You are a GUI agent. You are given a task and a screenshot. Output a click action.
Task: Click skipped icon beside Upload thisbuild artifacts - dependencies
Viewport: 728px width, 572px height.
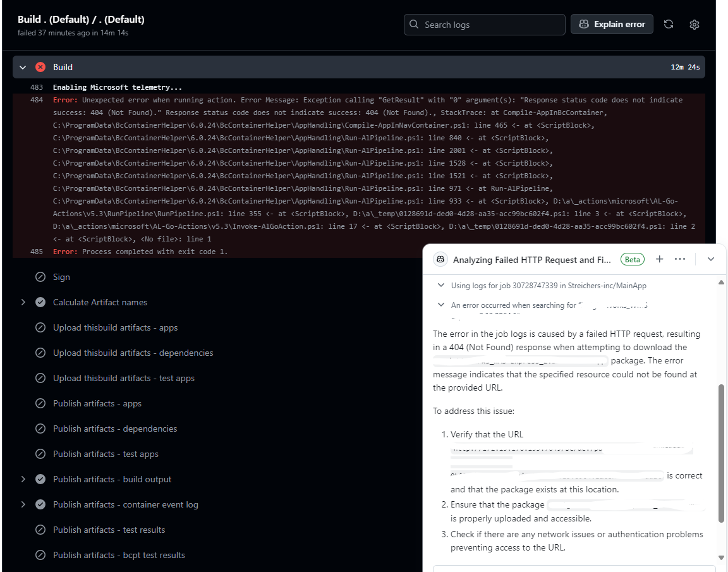click(40, 353)
